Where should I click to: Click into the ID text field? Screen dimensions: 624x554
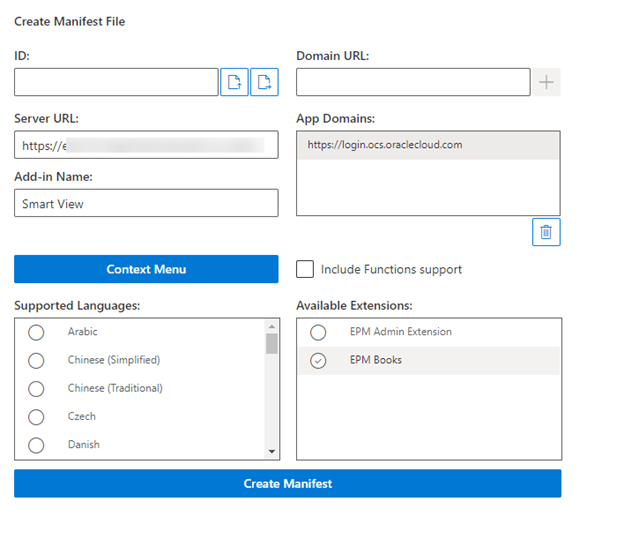(x=116, y=82)
